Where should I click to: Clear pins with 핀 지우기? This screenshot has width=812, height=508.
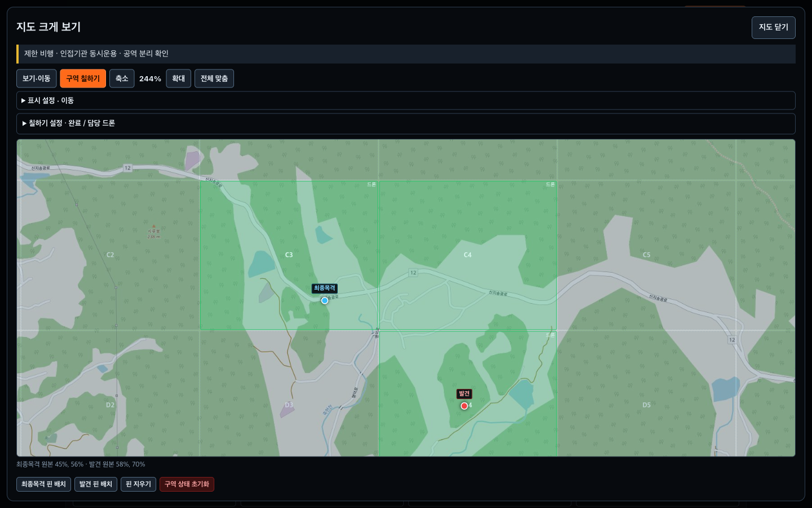(x=138, y=484)
